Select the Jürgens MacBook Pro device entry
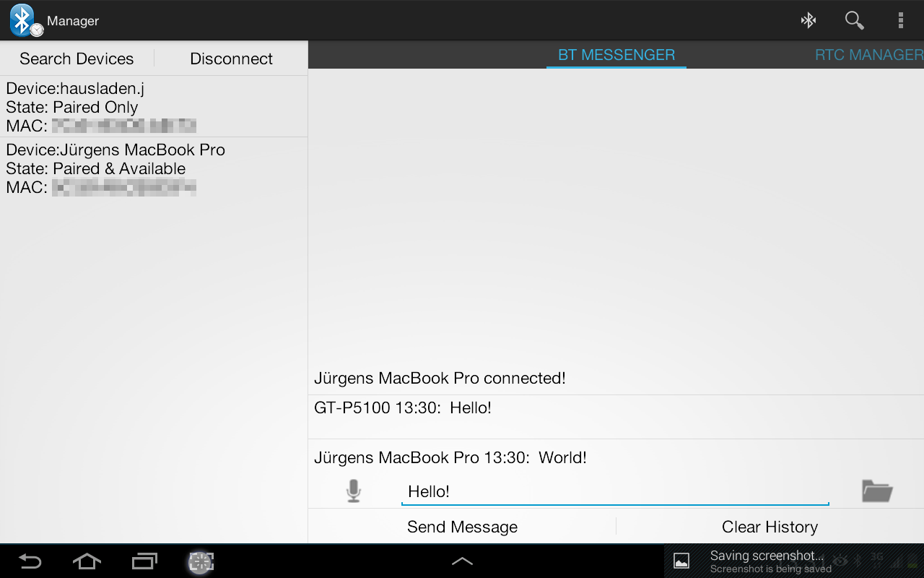 coord(154,168)
